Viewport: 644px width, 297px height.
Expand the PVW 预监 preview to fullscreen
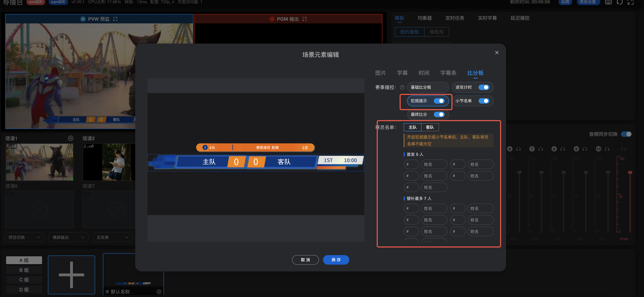tap(115, 19)
